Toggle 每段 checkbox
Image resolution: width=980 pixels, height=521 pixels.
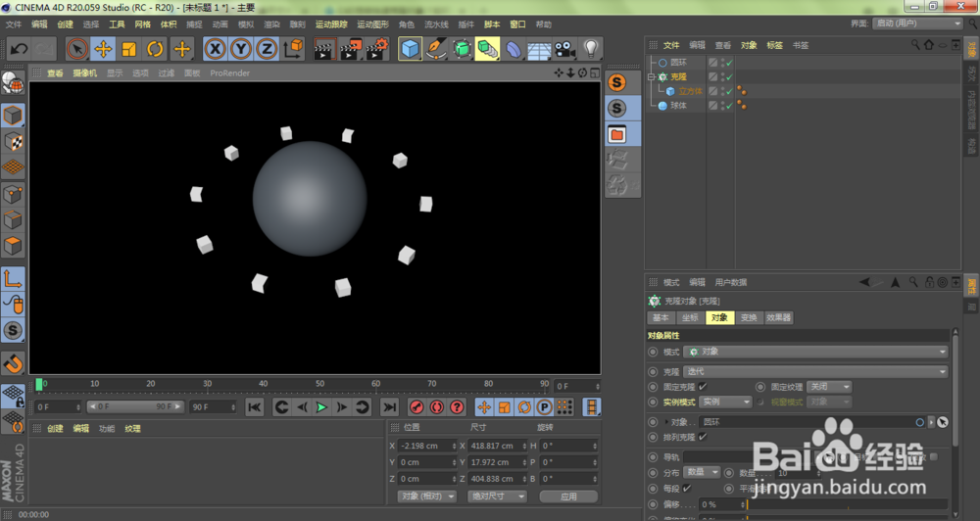pos(688,488)
